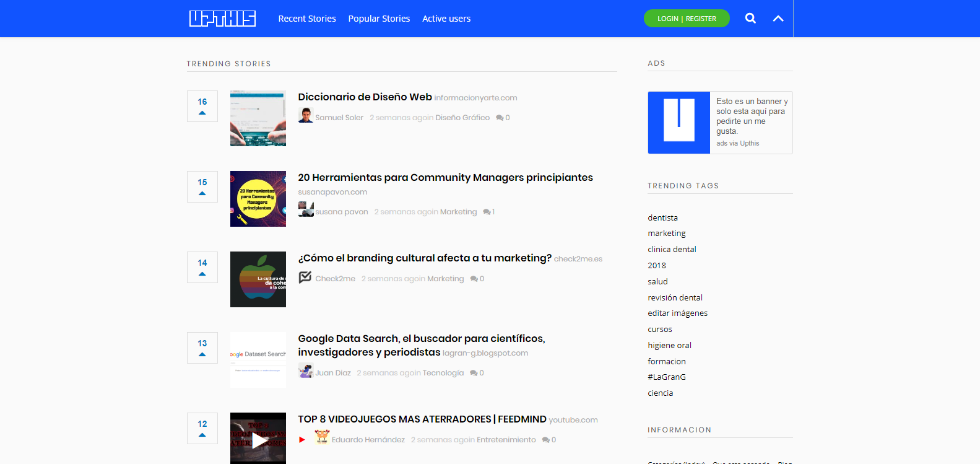Visit lagran-g.blogspot.com source link

485,353
